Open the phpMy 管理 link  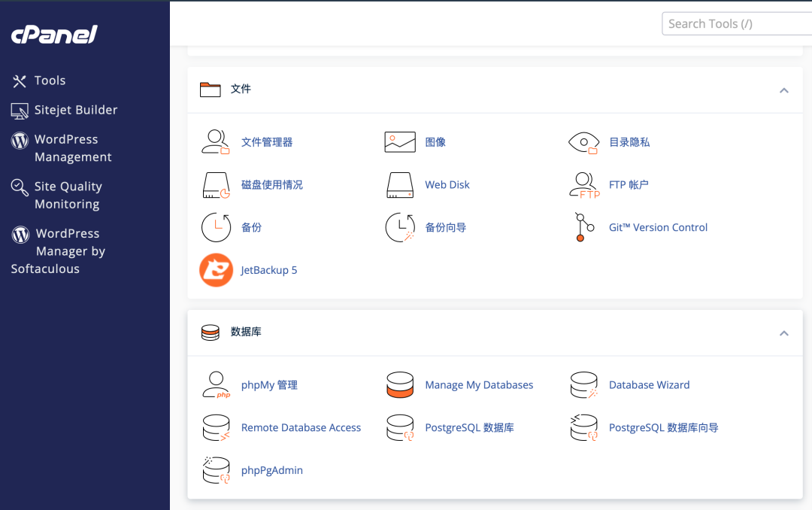point(269,385)
